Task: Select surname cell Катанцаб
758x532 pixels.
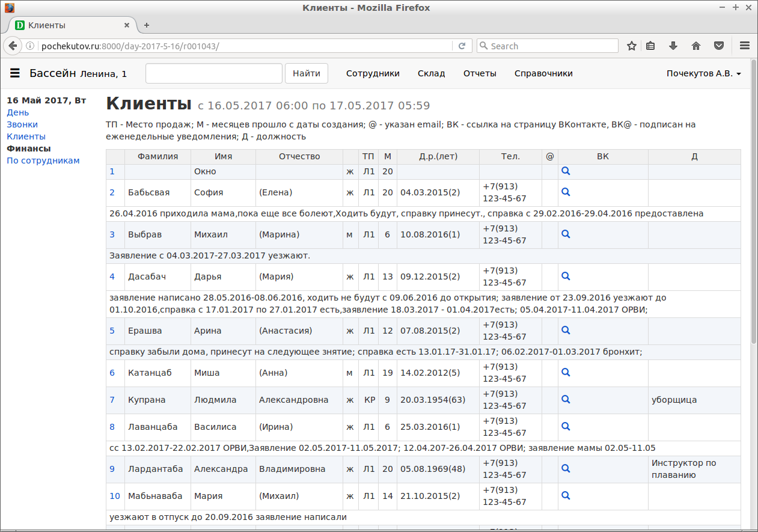Action: pyautogui.click(x=157, y=373)
